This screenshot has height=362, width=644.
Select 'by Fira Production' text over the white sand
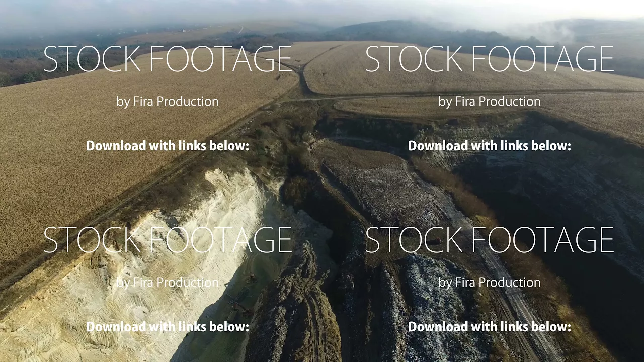[x=168, y=283]
